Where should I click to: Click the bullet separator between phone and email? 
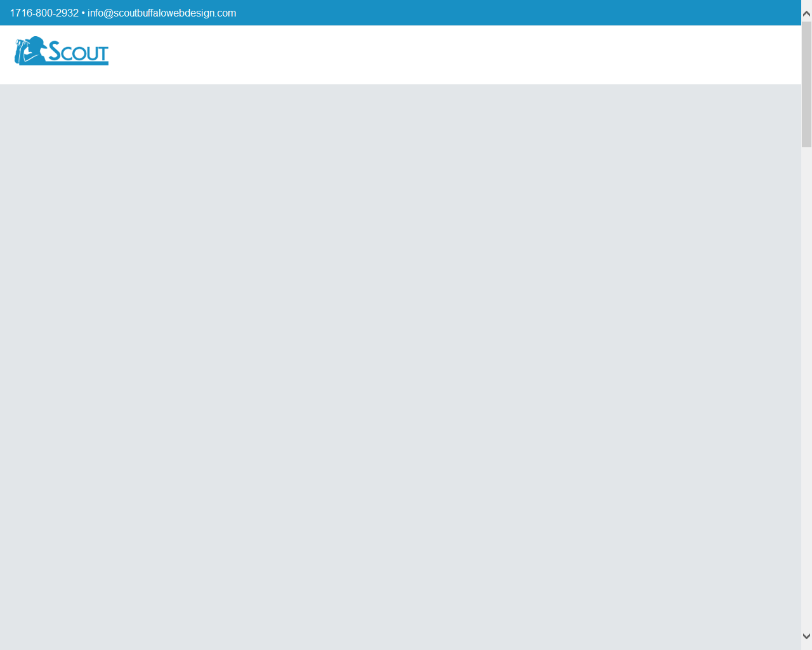click(x=83, y=13)
